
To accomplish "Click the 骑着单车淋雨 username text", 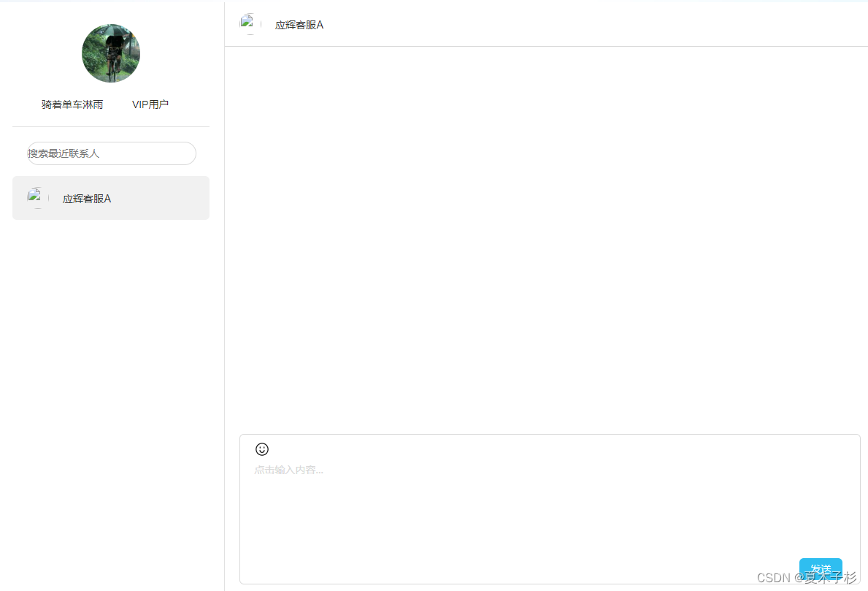I will point(72,104).
